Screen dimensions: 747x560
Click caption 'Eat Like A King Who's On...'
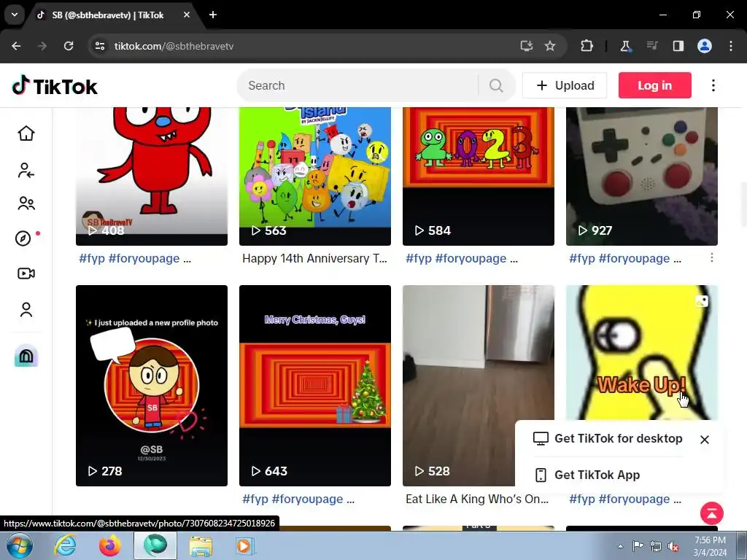point(477,499)
